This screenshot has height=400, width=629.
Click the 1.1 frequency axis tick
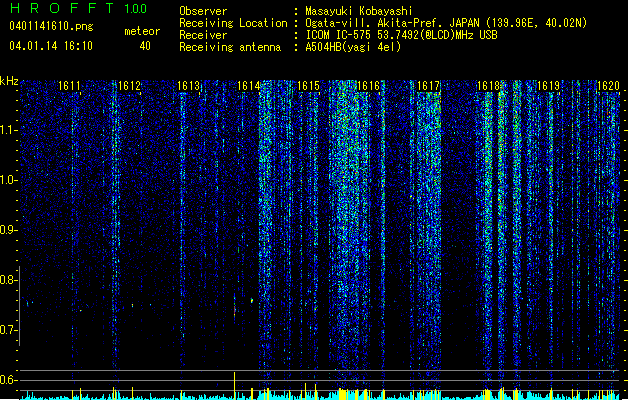pyautogui.click(x=9, y=130)
